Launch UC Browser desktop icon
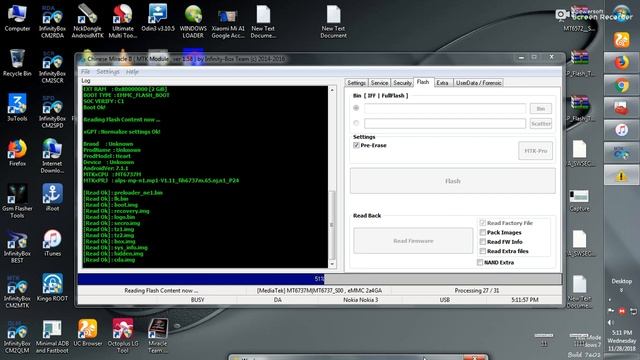This screenshot has width=640, height=360. point(87,333)
